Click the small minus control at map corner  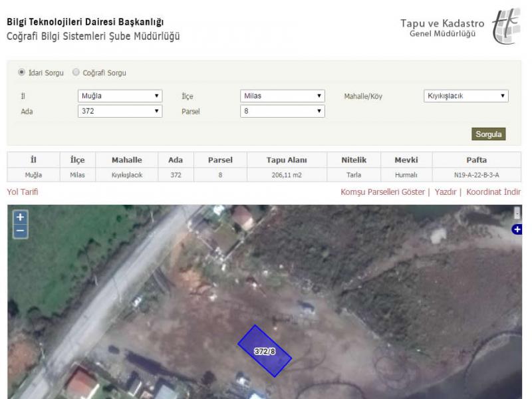517,213
